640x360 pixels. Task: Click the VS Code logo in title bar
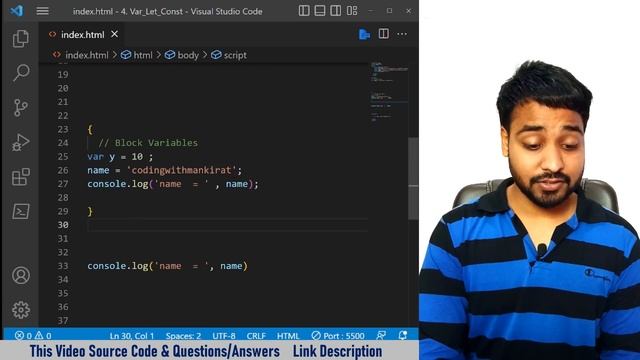click(17, 11)
